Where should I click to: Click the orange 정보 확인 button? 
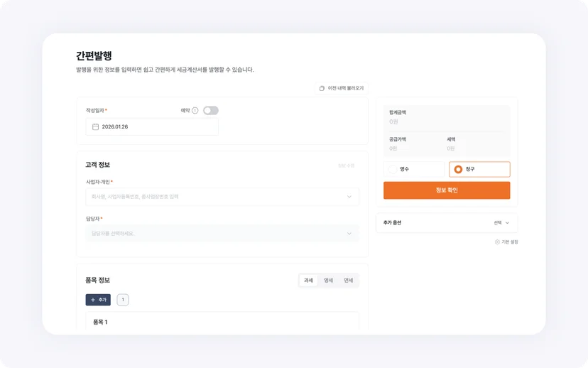tap(447, 190)
